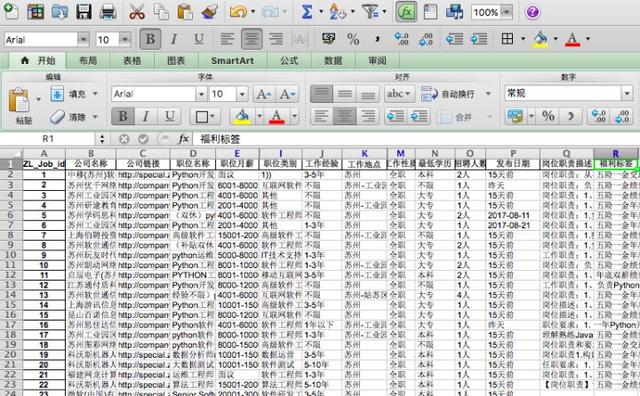Cancel the entry with the formula bar X
The height and width of the screenshot is (396, 640).
124,139
